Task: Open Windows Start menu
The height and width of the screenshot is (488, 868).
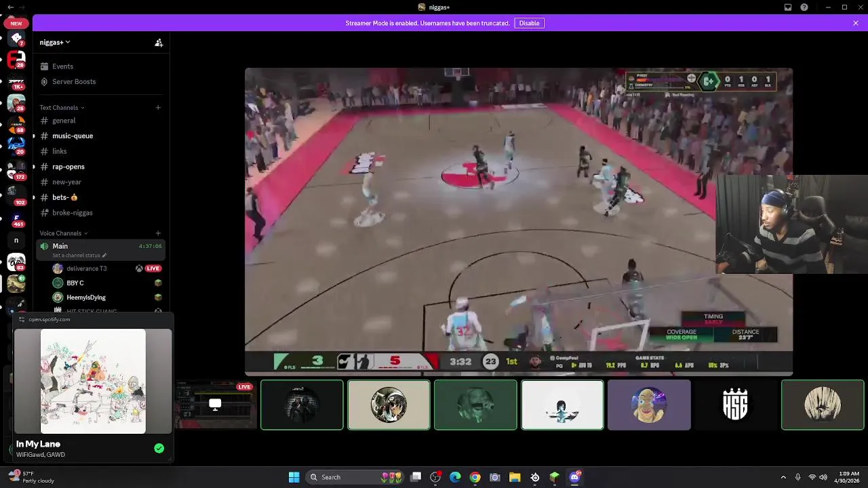Action: coord(294,477)
